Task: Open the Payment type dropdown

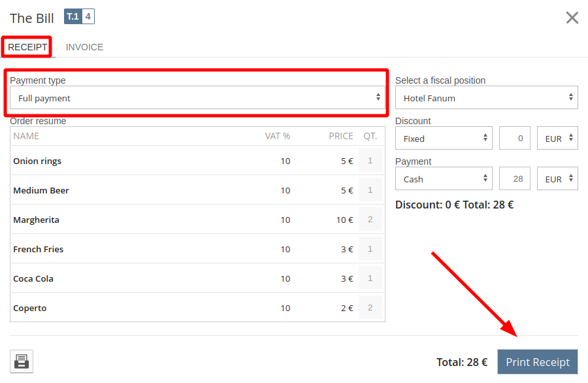Action: click(x=197, y=98)
